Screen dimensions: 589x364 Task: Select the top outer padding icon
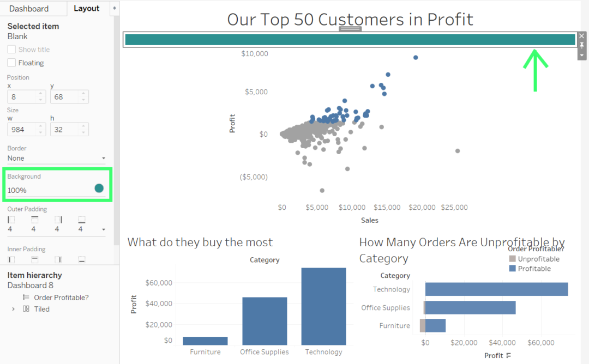click(34, 219)
